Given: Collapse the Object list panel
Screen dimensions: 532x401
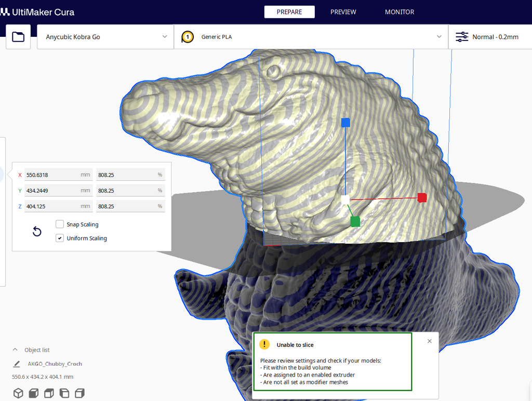Looking at the screenshot, I should tap(14, 350).
